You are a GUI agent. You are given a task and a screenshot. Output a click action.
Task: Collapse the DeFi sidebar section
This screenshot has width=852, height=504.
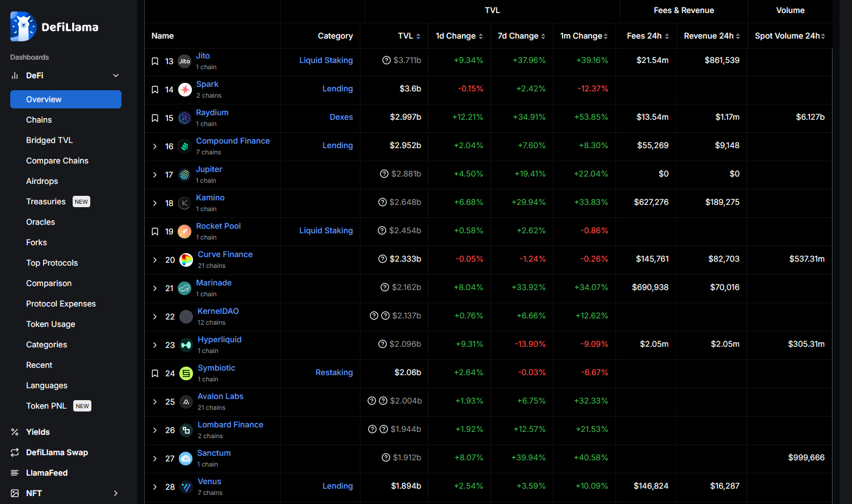(116, 75)
